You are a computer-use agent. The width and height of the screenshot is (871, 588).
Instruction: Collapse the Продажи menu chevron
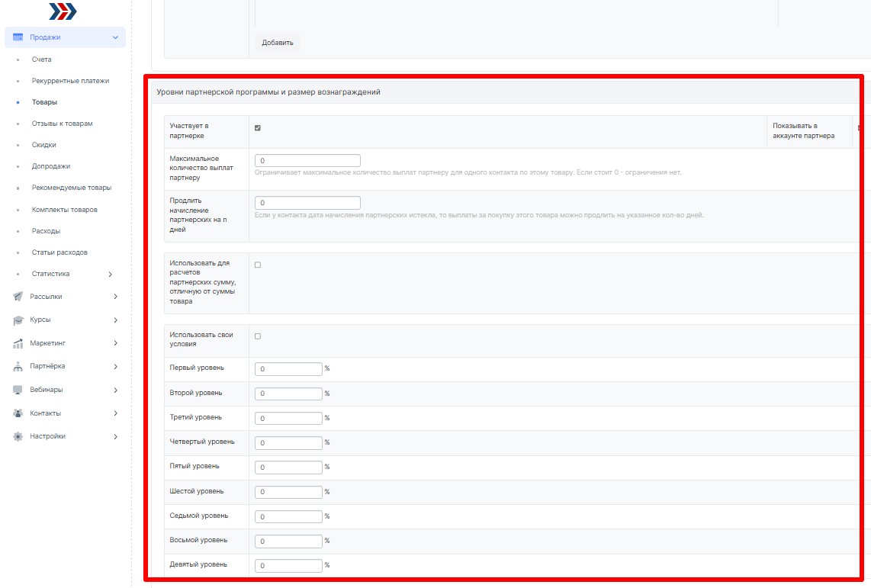(x=115, y=37)
